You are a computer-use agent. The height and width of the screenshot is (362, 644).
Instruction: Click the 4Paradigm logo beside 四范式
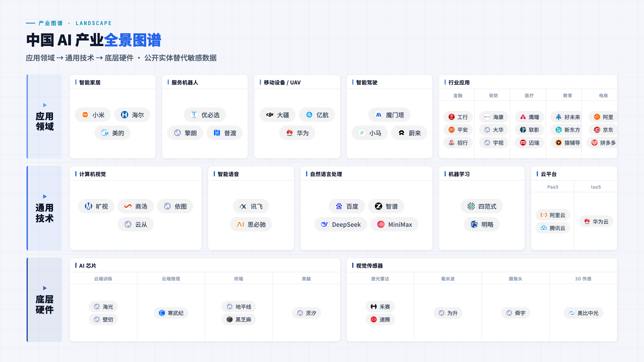click(471, 206)
